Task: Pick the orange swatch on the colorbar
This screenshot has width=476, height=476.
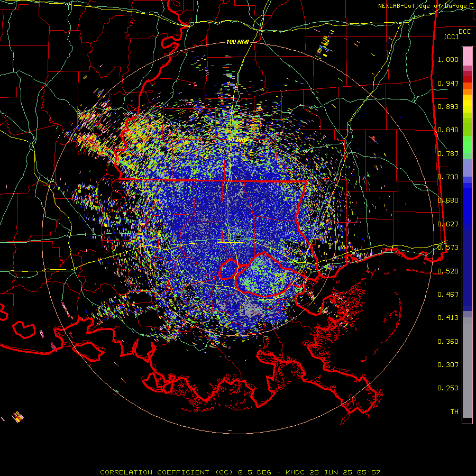Action: coord(467,91)
